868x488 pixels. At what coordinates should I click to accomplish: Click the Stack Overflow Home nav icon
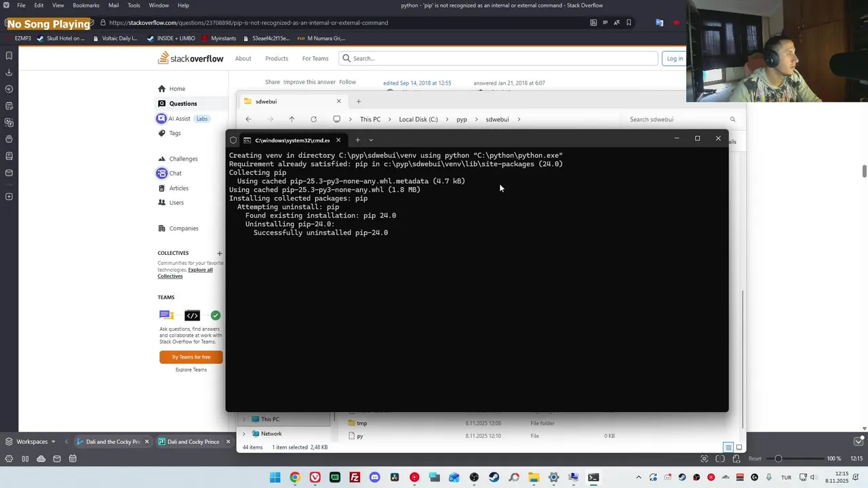[161, 89]
